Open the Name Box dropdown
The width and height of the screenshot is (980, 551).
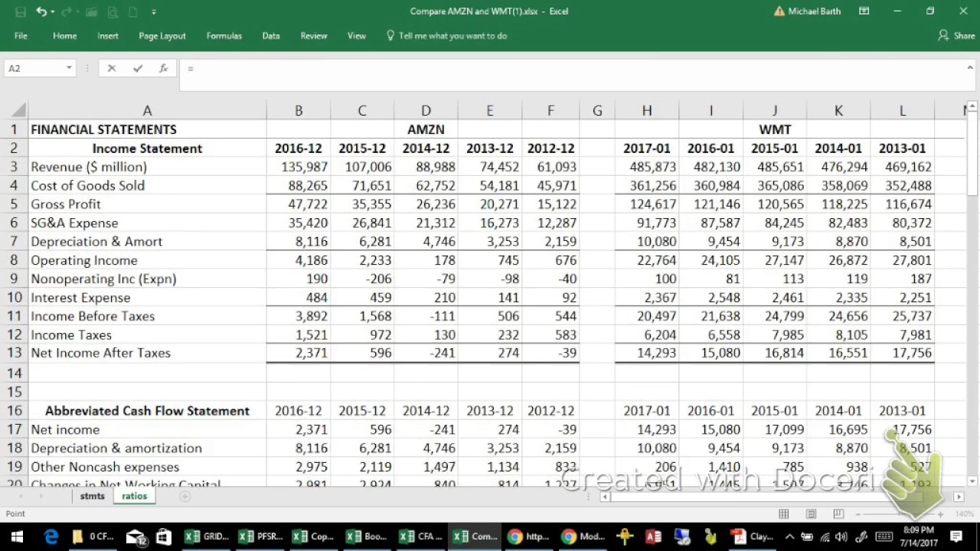[69, 68]
